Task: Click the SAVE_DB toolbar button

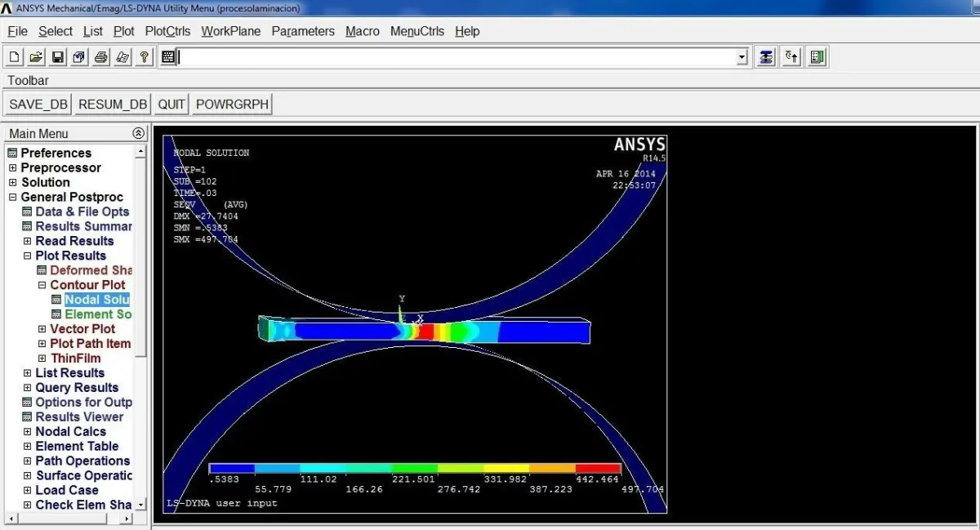Action: (38, 105)
